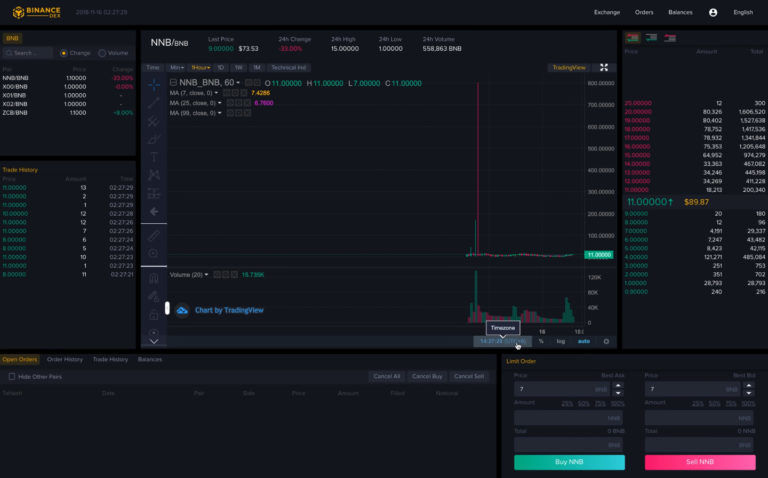
Task: Select the Time chart view
Action: coord(152,68)
